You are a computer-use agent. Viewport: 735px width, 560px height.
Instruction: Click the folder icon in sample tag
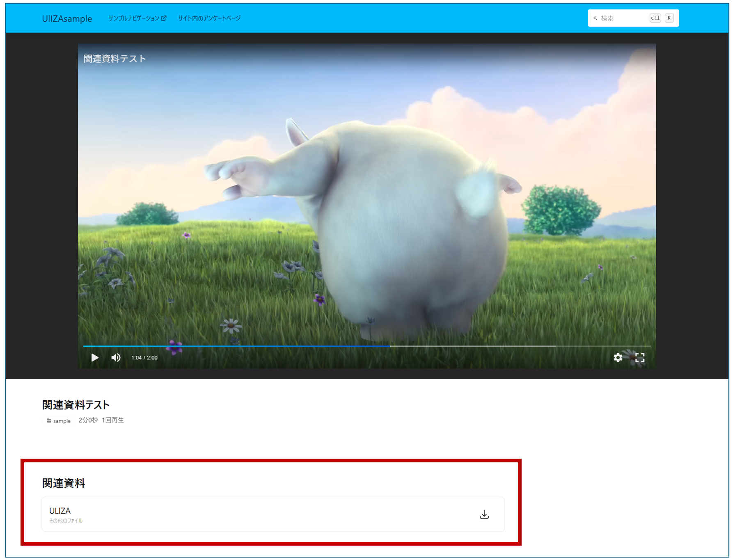(49, 421)
